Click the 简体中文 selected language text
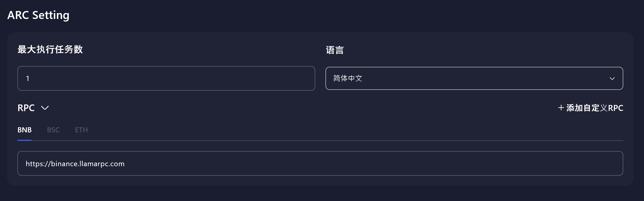The width and height of the screenshot is (644, 201). coord(348,78)
